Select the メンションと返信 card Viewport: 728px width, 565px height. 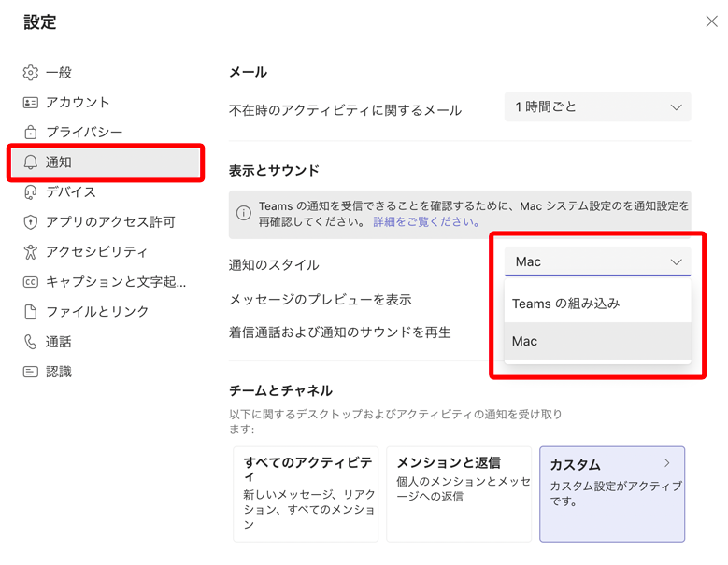(x=459, y=494)
